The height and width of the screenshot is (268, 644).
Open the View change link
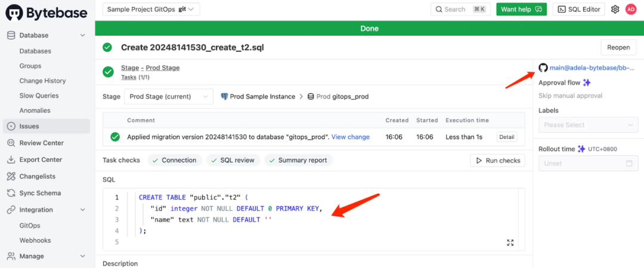pos(351,137)
